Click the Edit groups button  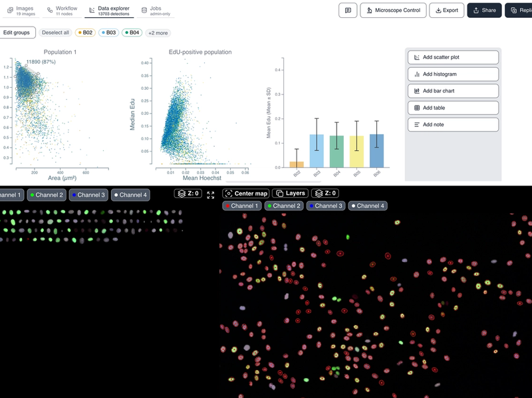tap(16, 33)
